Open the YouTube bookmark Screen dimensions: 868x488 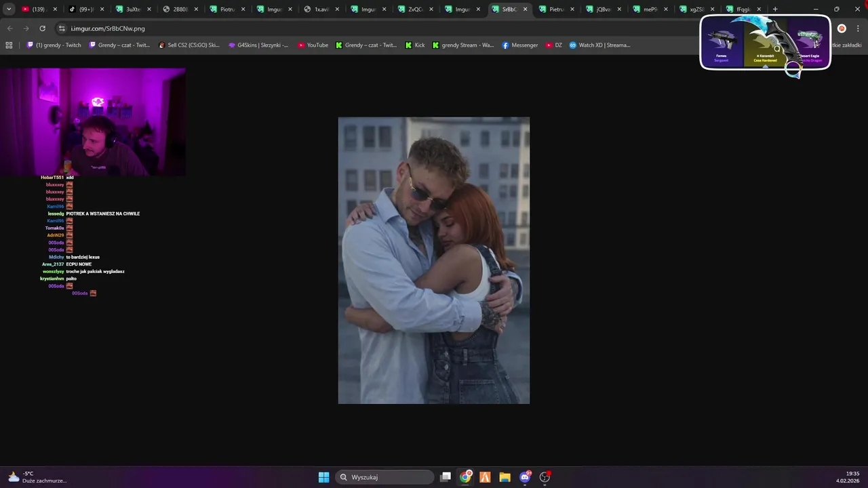pos(313,45)
